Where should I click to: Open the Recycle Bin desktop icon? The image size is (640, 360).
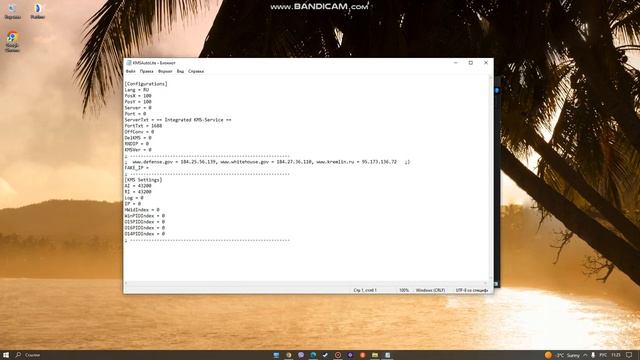click(13, 11)
